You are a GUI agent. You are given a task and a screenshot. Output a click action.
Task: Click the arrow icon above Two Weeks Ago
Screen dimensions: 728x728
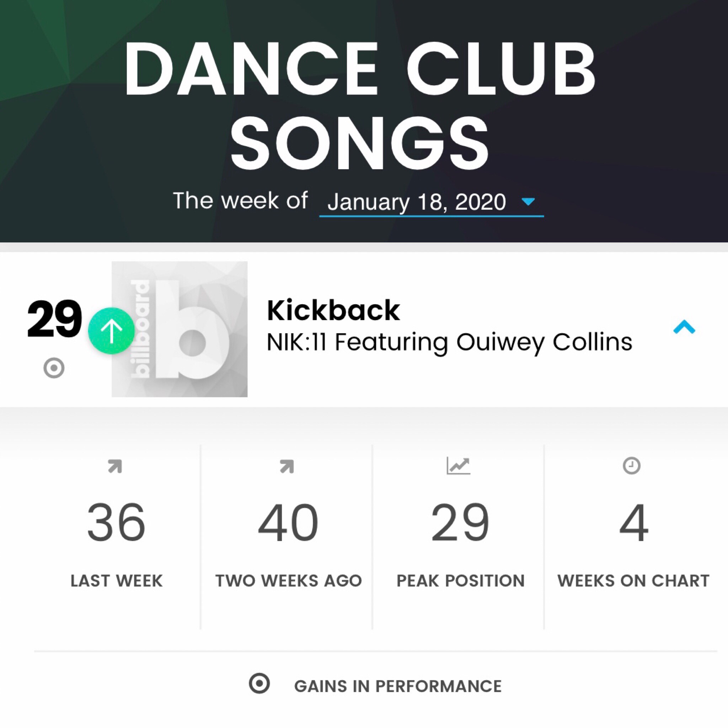click(x=287, y=466)
